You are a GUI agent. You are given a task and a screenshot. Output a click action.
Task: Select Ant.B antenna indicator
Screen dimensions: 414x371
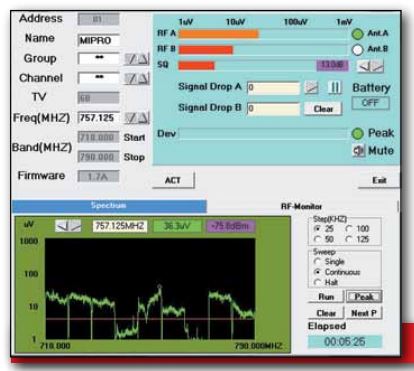tap(358, 50)
